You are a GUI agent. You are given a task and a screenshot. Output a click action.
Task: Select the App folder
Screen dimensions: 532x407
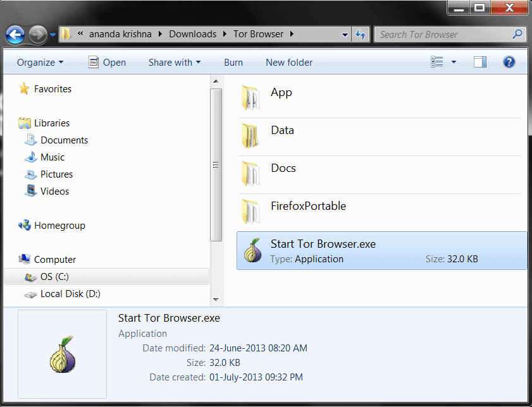[x=281, y=92]
